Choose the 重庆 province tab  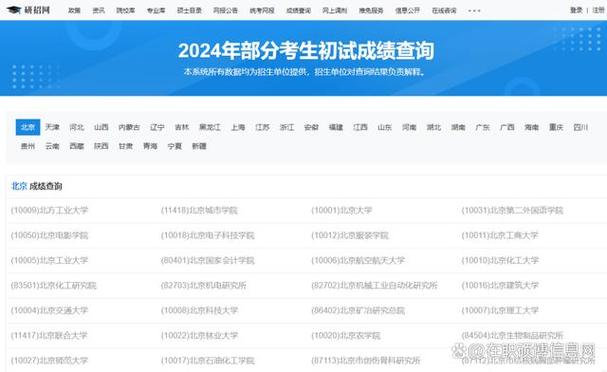(x=556, y=127)
